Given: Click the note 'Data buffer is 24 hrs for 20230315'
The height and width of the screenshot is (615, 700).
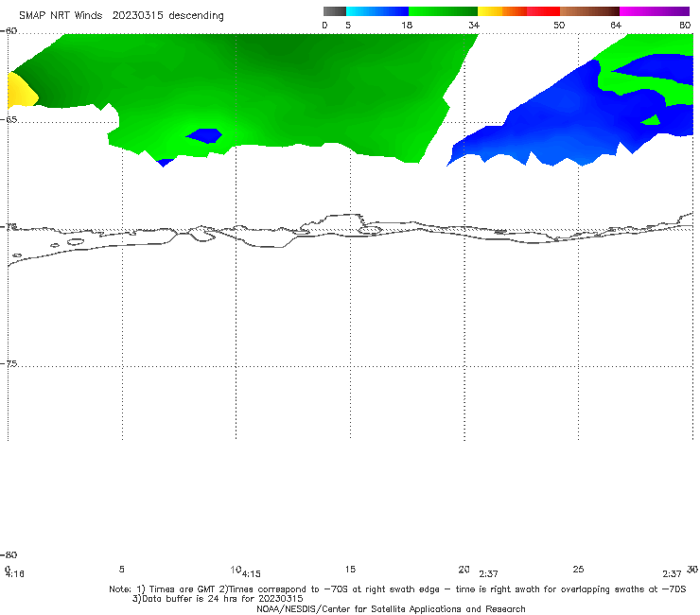Looking at the screenshot, I should click(218, 599).
